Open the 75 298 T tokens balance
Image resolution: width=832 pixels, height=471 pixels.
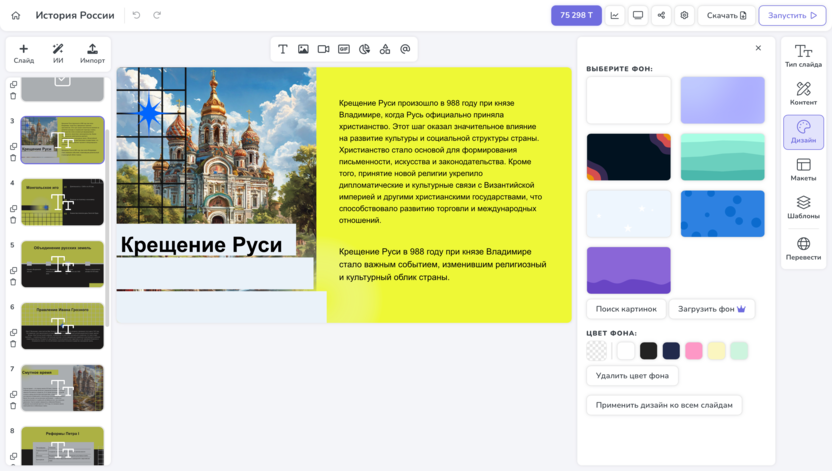pyautogui.click(x=576, y=15)
